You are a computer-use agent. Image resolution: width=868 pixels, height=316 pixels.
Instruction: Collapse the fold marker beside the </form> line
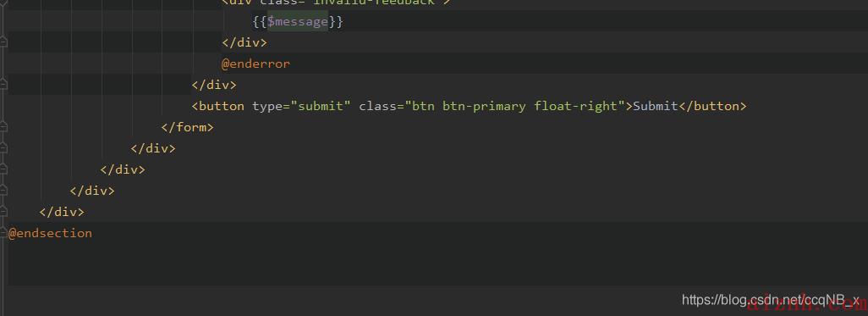coord(3,127)
